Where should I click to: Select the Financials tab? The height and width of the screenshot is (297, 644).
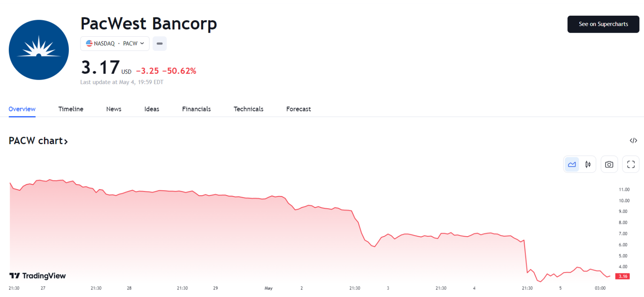click(196, 109)
